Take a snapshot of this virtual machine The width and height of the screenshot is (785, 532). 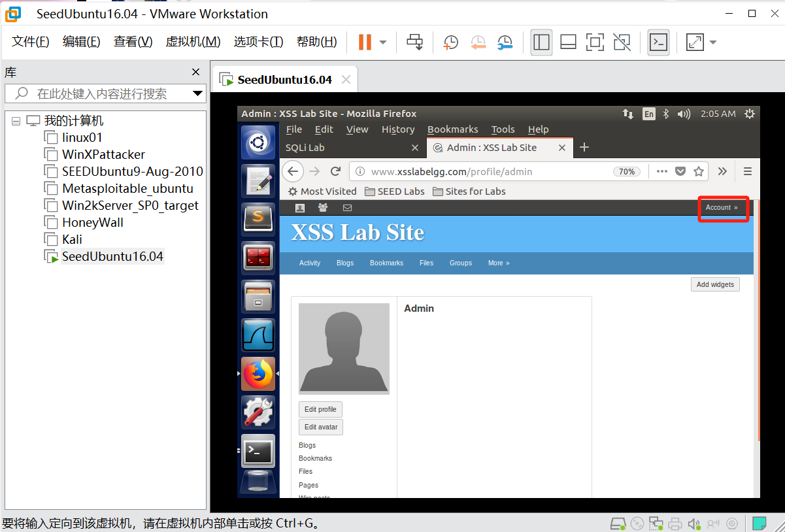click(451, 42)
